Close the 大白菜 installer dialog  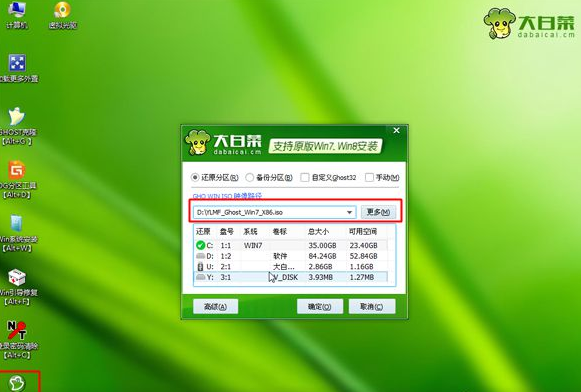pos(396,130)
